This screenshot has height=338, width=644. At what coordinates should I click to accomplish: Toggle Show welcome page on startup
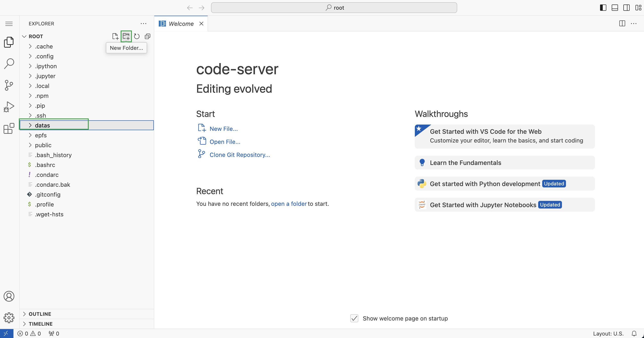[x=354, y=318]
